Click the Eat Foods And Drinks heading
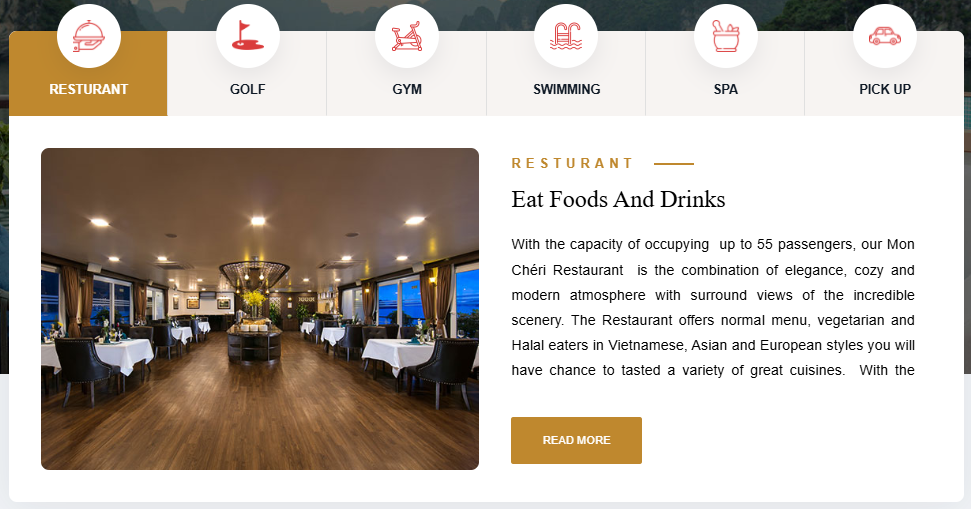Image resolution: width=971 pixels, height=509 pixels. click(x=618, y=199)
